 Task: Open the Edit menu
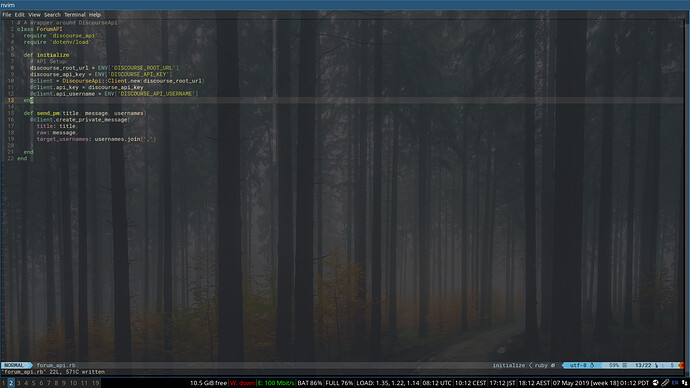(20, 15)
